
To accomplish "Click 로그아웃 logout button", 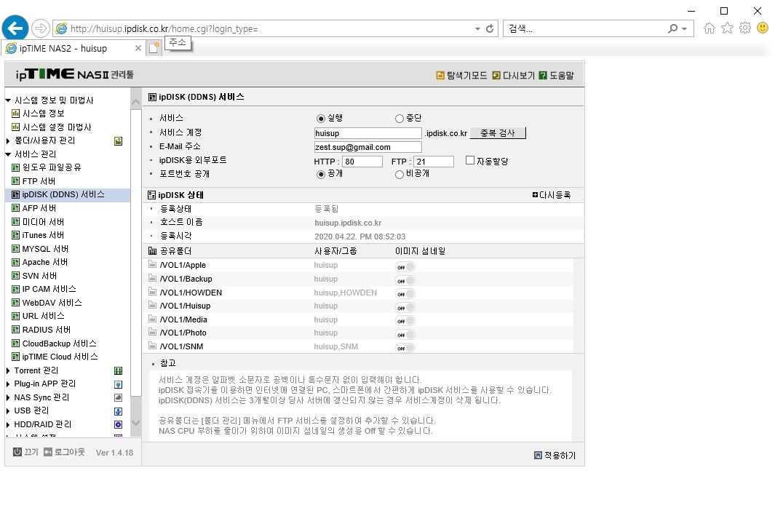I will 64,452.
